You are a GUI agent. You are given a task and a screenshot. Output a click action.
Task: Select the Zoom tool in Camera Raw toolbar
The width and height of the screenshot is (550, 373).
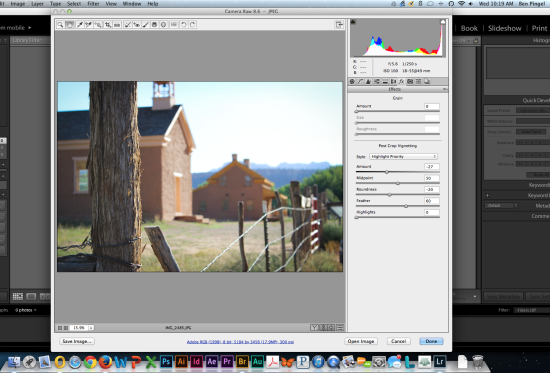coord(60,25)
